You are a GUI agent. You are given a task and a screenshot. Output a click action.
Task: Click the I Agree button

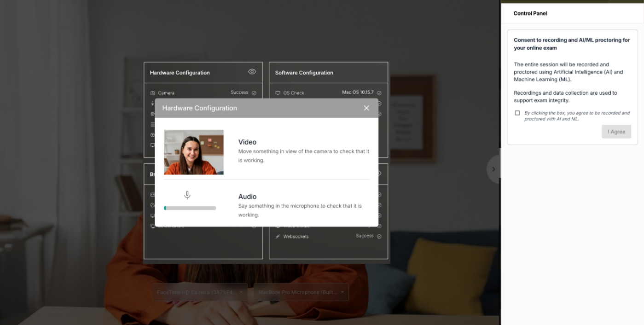point(616,132)
